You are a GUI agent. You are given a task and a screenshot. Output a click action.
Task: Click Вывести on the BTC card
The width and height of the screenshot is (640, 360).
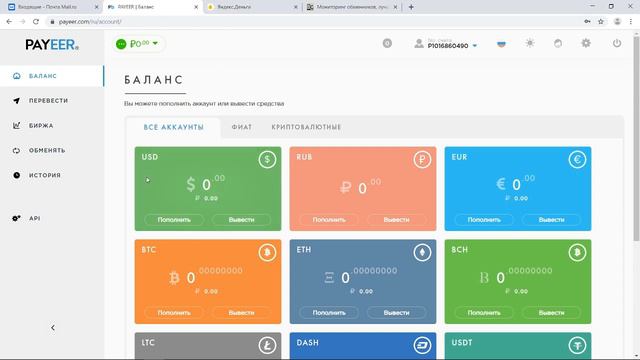pyautogui.click(x=241, y=313)
